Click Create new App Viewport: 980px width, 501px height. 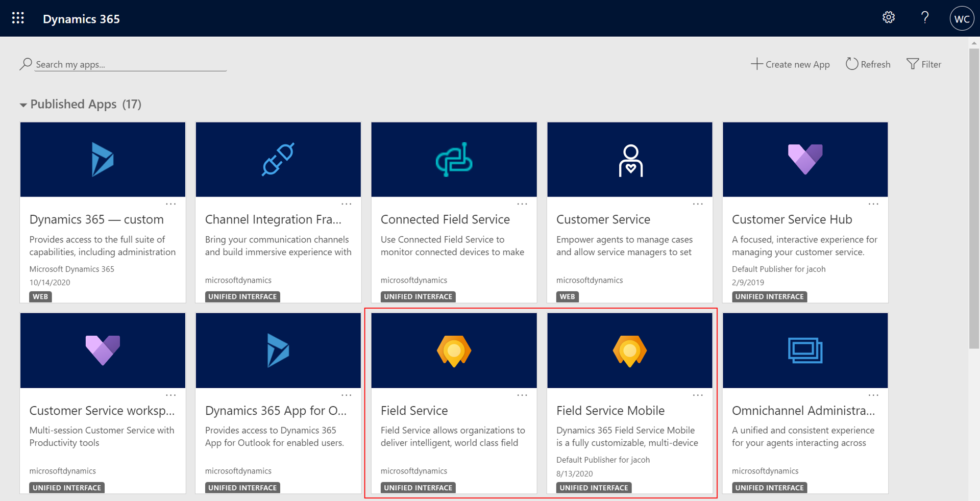[x=790, y=64]
